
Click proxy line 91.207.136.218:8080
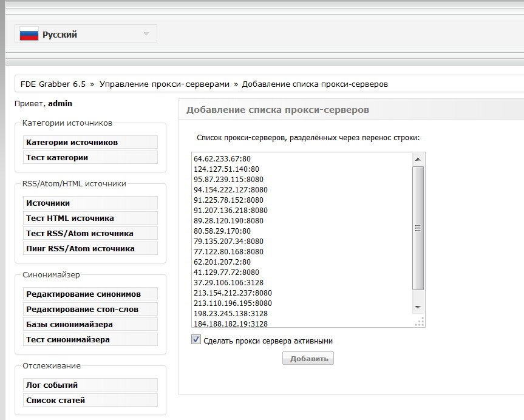click(x=231, y=211)
